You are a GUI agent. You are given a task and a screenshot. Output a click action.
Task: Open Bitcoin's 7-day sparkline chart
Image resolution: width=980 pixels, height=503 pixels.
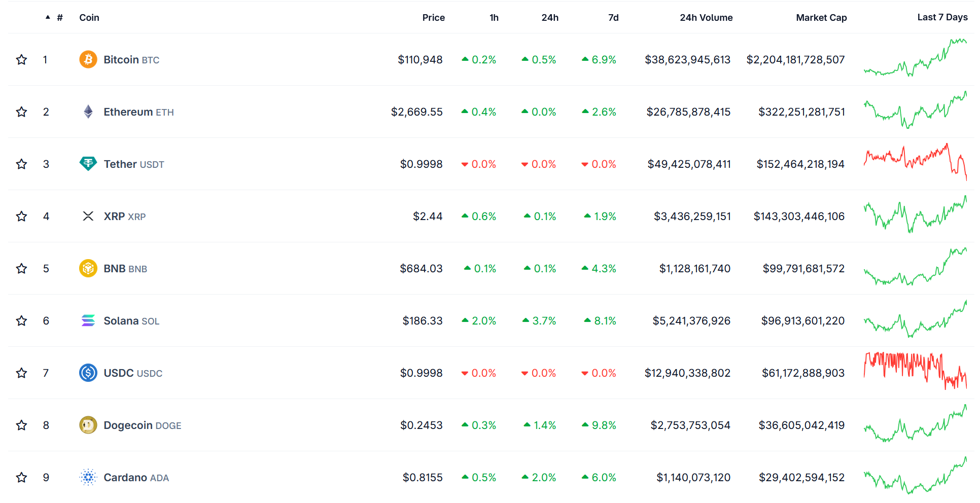click(x=915, y=57)
